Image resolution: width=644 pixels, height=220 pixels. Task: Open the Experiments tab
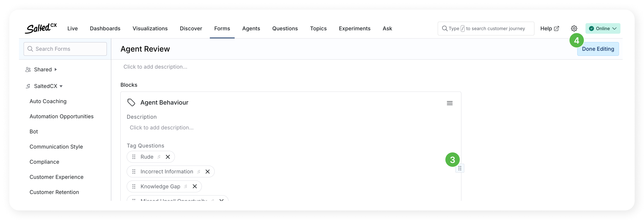click(354, 28)
